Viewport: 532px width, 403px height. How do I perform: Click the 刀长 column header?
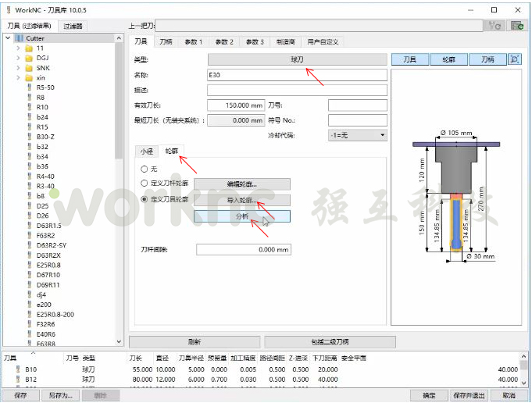point(136,358)
